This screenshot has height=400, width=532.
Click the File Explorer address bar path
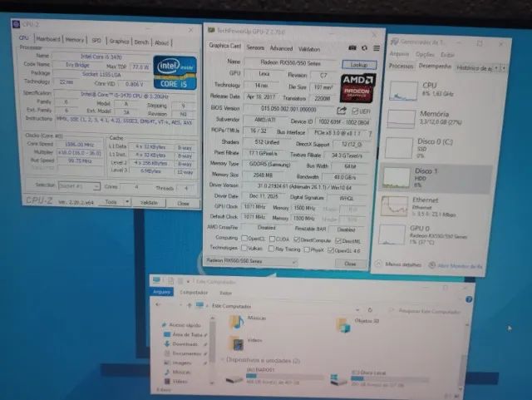tap(231, 306)
